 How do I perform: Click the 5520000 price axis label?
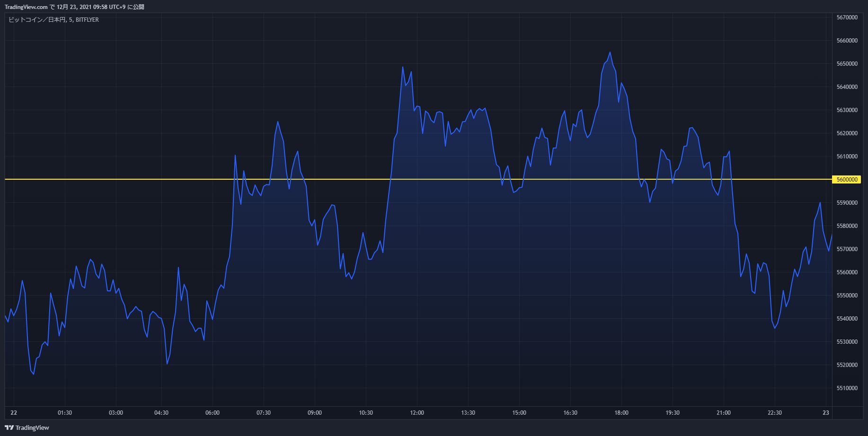point(847,365)
